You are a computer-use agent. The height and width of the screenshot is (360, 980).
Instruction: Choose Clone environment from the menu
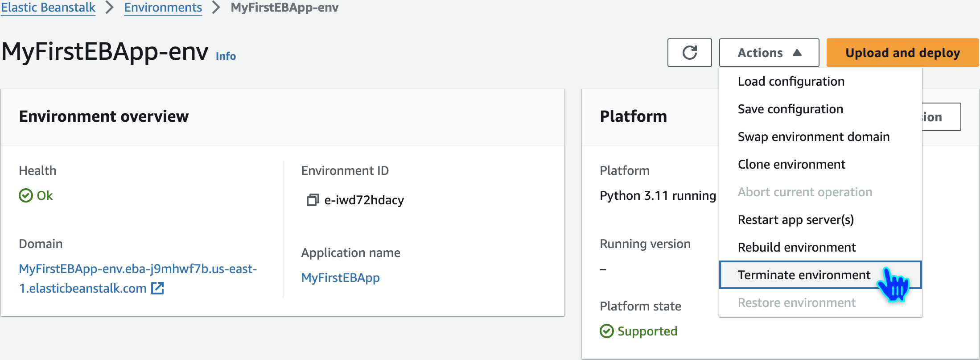click(791, 164)
